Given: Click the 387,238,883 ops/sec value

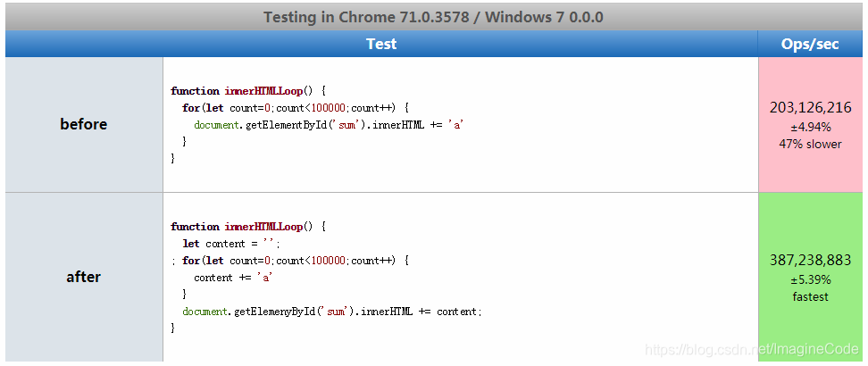Looking at the screenshot, I should tap(810, 260).
